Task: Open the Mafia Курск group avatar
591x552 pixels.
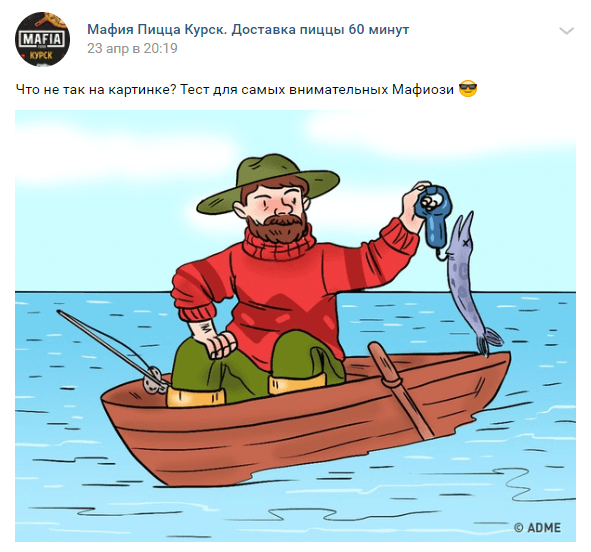Action: pyautogui.click(x=42, y=39)
